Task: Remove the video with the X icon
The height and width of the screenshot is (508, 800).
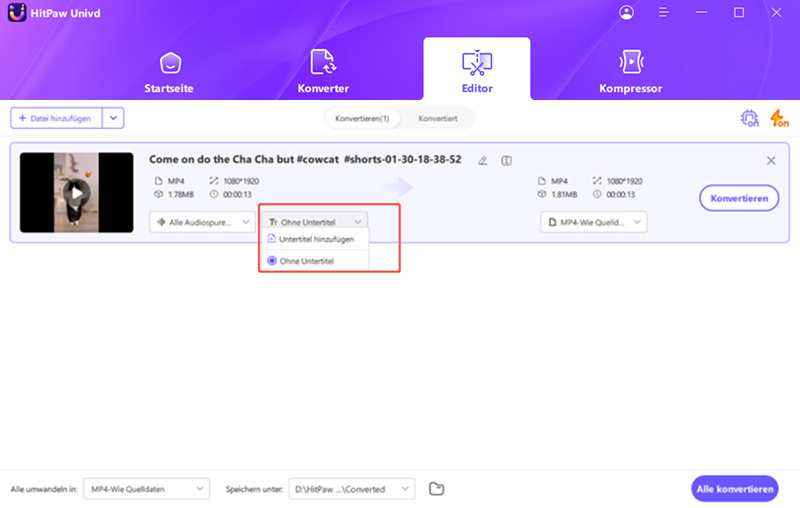Action: [x=771, y=161]
